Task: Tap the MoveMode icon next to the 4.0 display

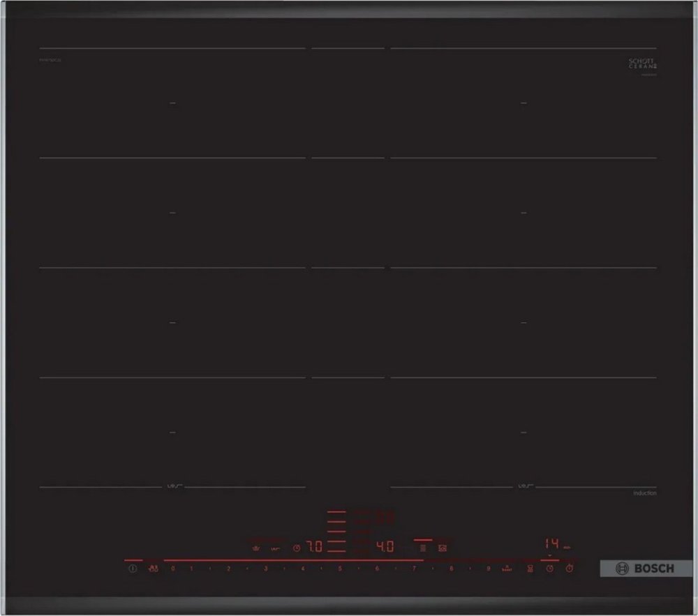Action: [x=422, y=548]
